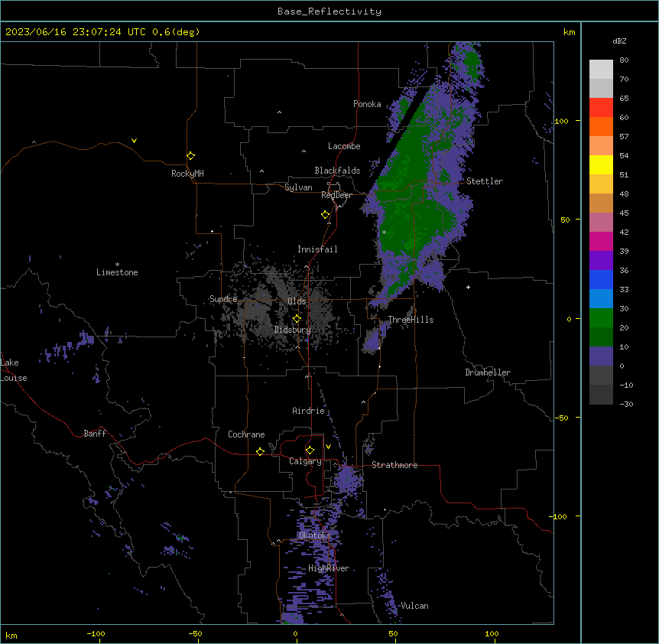659x644 pixels.
Task: Click the ThreeHills town label
Action: click(x=411, y=320)
